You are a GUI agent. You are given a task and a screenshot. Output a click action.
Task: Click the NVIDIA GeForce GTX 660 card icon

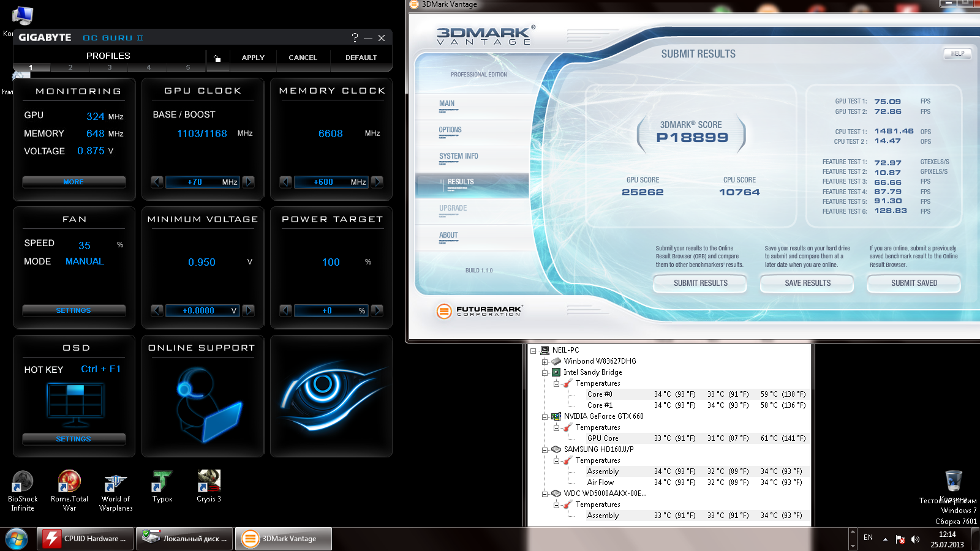click(x=556, y=416)
